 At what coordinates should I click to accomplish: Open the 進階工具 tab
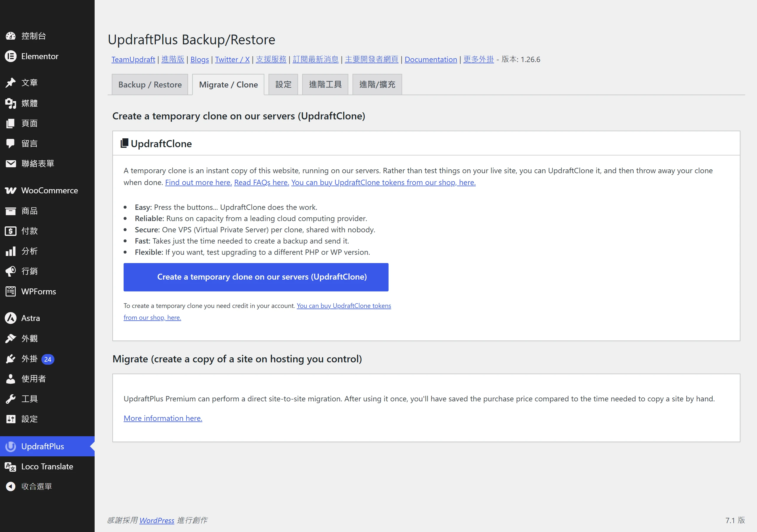point(325,85)
